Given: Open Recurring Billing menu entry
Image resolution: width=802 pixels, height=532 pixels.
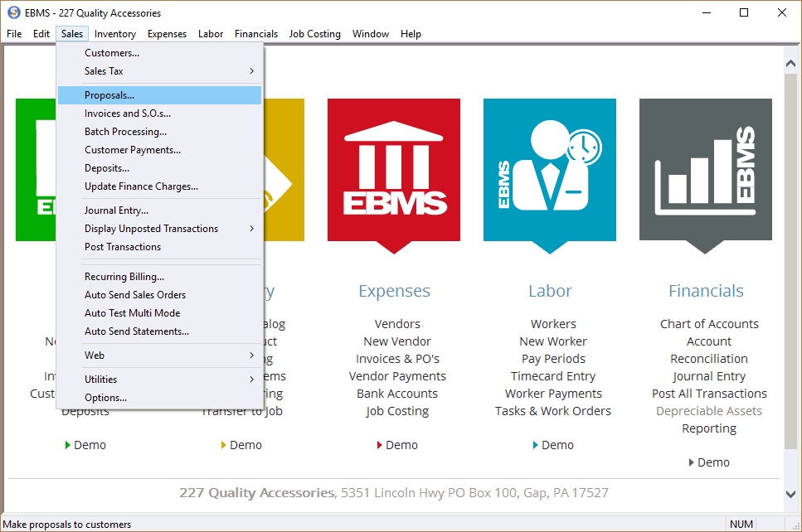Looking at the screenshot, I should [x=159, y=277].
